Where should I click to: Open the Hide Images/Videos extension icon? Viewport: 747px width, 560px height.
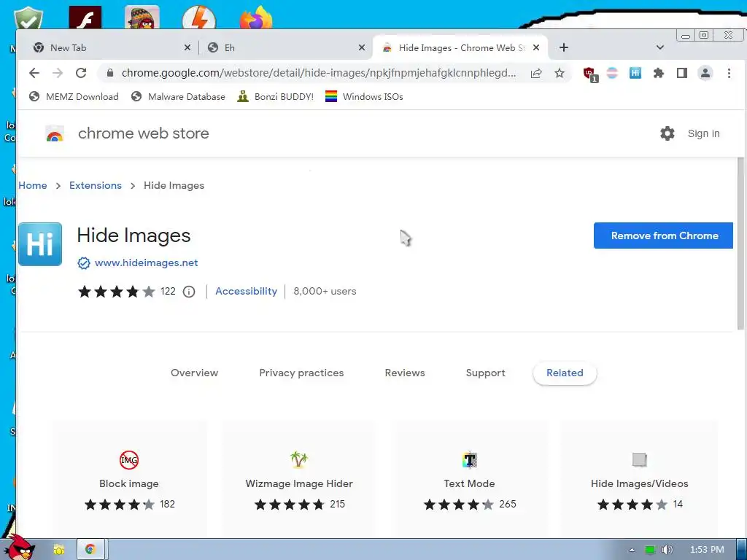tap(639, 459)
